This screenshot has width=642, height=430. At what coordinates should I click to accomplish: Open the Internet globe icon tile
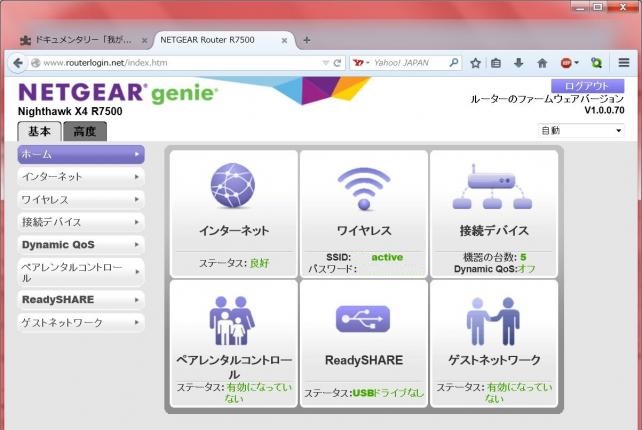tap(233, 187)
